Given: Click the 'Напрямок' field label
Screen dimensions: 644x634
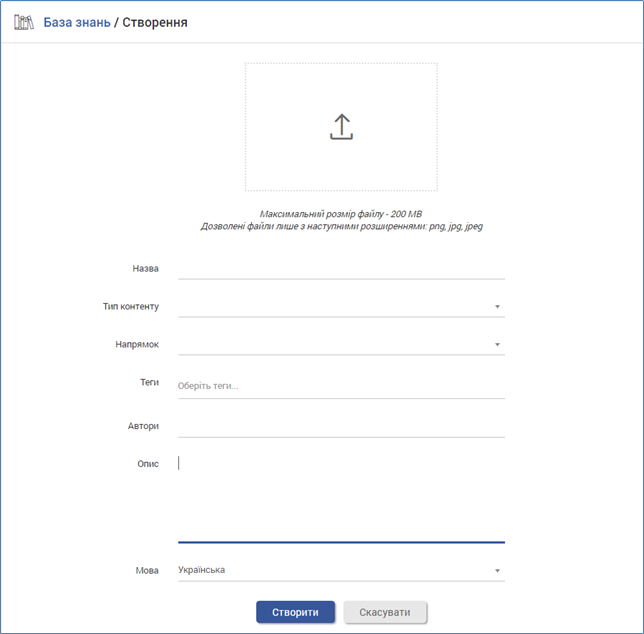Looking at the screenshot, I should pyautogui.click(x=137, y=344).
